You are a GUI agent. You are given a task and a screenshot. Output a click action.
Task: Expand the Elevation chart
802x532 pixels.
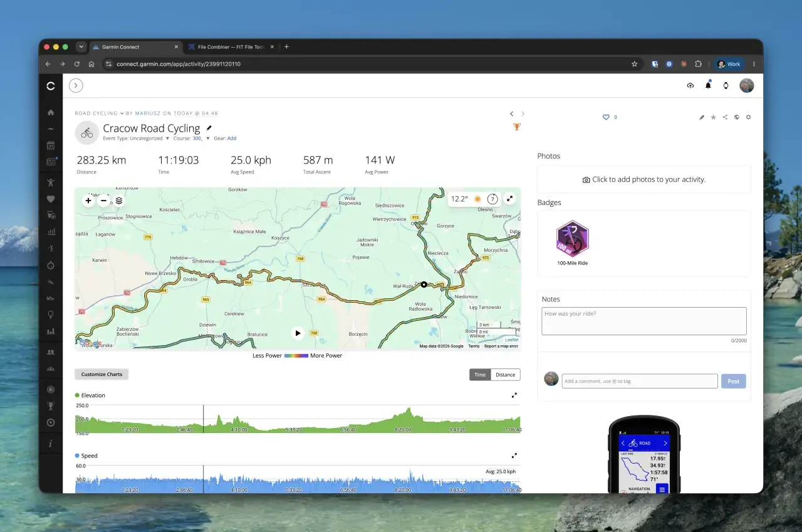[x=514, y=395]
